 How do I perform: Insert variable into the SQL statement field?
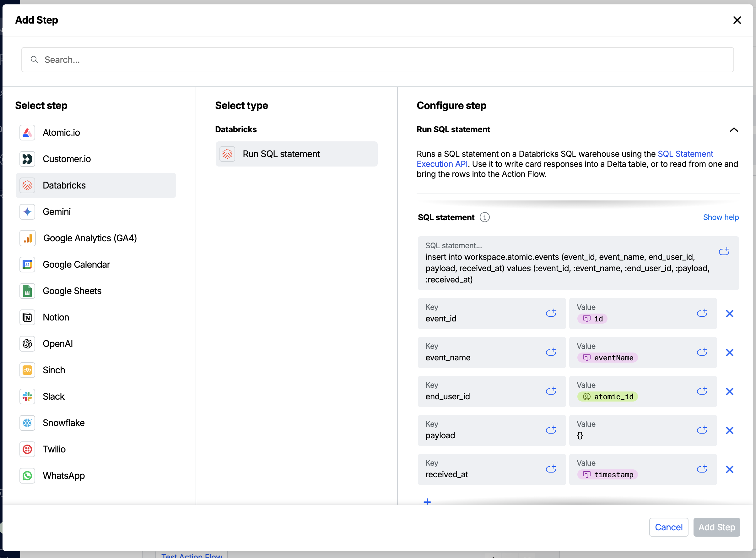[724, 251]
